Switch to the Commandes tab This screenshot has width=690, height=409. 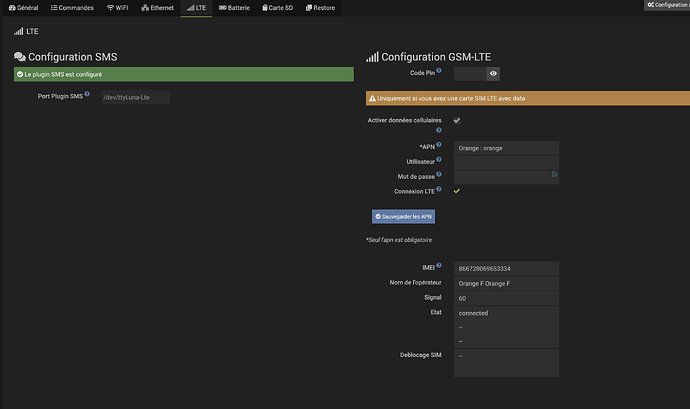pos(72,8)
